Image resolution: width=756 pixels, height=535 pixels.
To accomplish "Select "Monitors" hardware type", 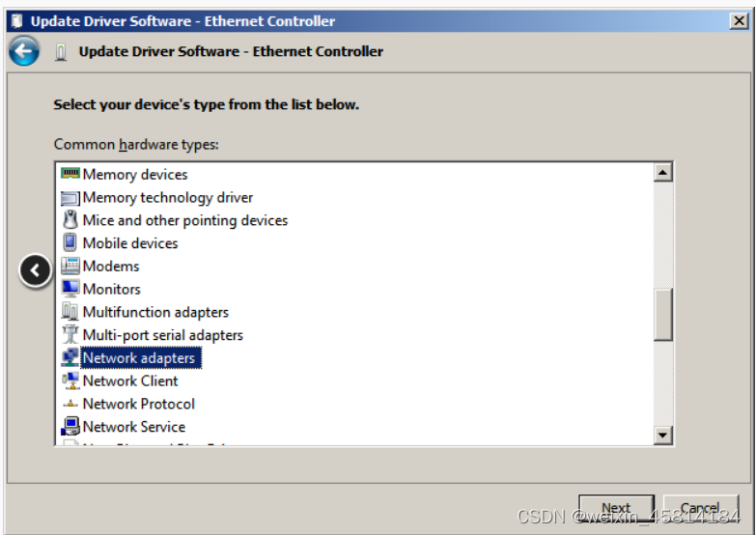I will coord(111,289).
